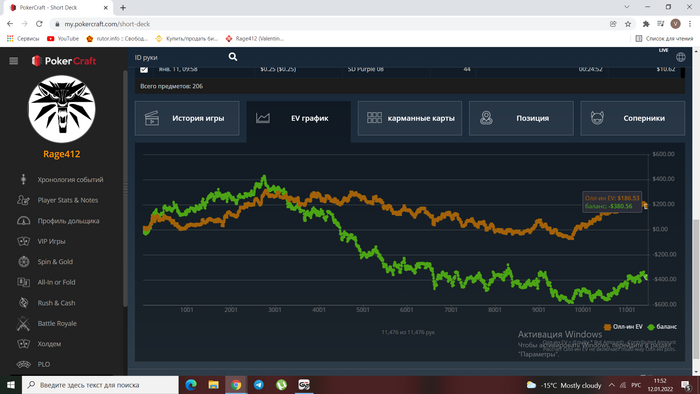Toggle the Олл-ин EV legend series
The height and width of the screenshot is (394, 700).
click(x=623, y=327)
